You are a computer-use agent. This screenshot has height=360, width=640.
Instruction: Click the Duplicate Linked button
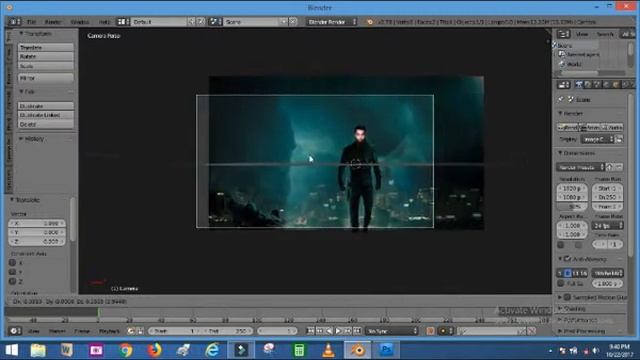coord(46,115)
